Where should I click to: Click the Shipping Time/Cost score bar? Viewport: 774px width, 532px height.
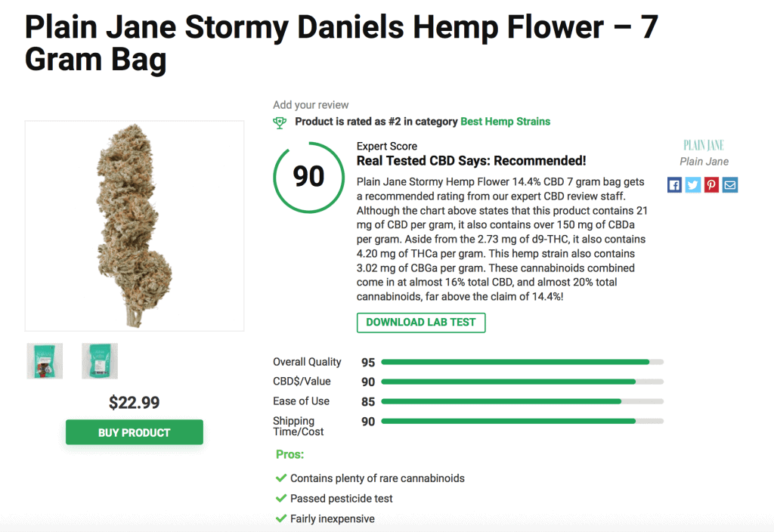coord(522,422)
